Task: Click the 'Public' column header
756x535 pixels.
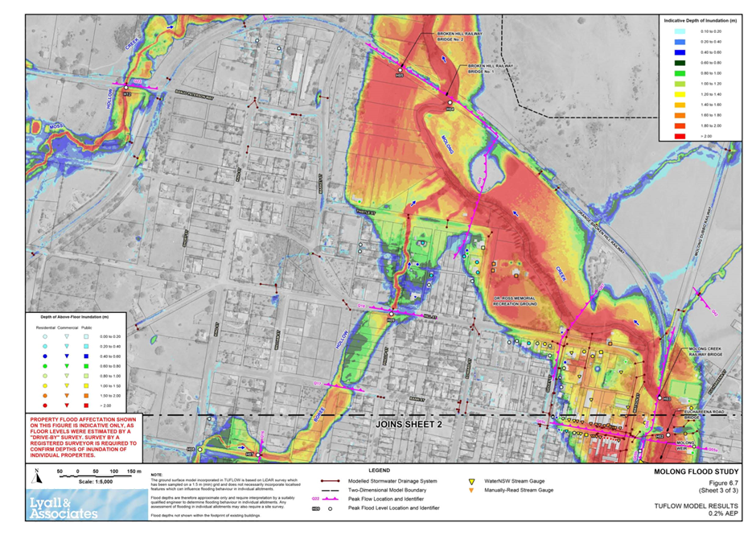Action: pyautogui.click(x=86, y=327)
